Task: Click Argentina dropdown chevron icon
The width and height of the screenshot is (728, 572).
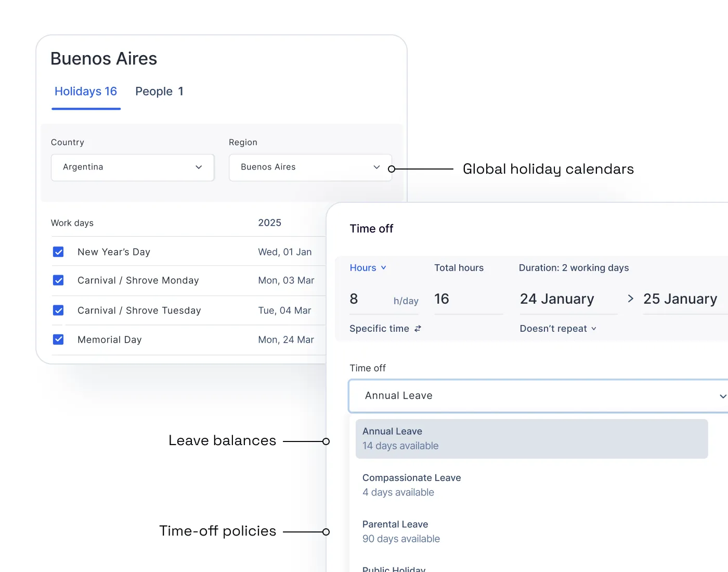Action: 199,167
